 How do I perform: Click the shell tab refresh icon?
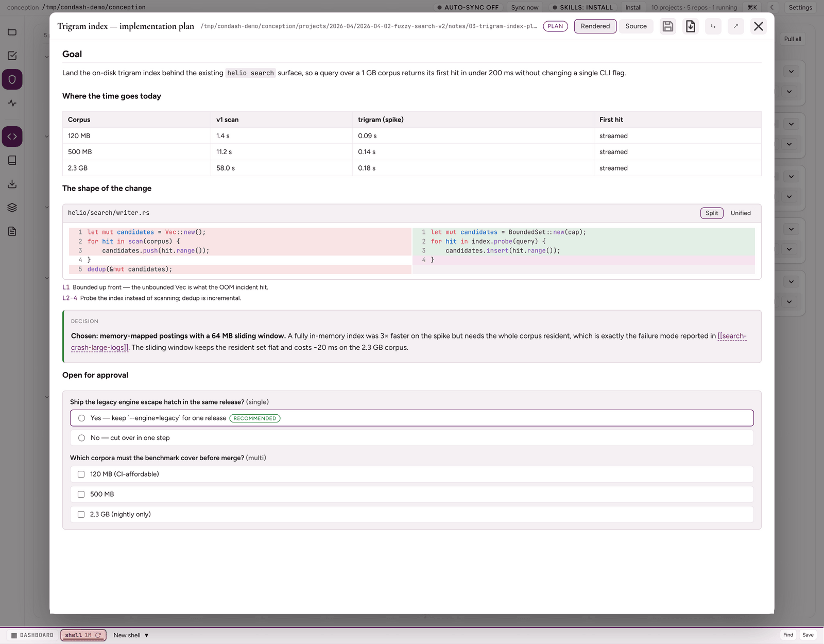pyautogui.click(x=98, y=635)
